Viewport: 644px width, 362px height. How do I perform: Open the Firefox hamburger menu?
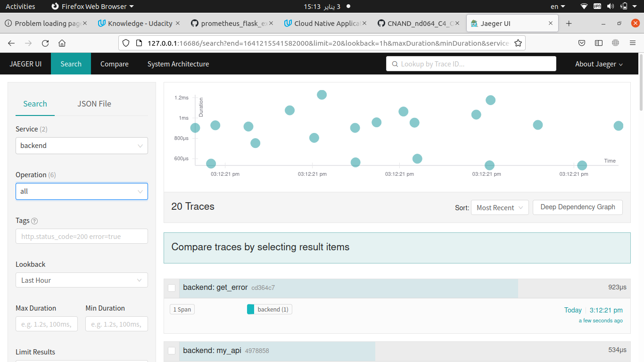(633, 42)
